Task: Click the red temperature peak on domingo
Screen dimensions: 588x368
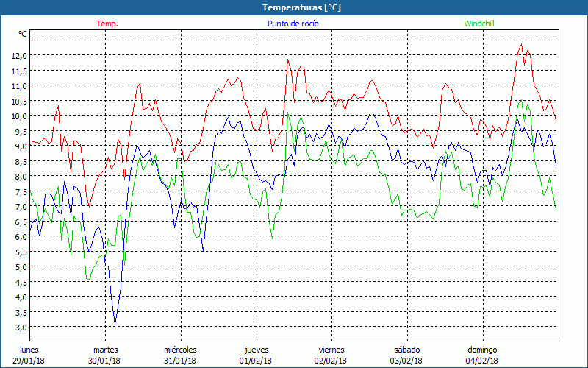Action: 521,44
